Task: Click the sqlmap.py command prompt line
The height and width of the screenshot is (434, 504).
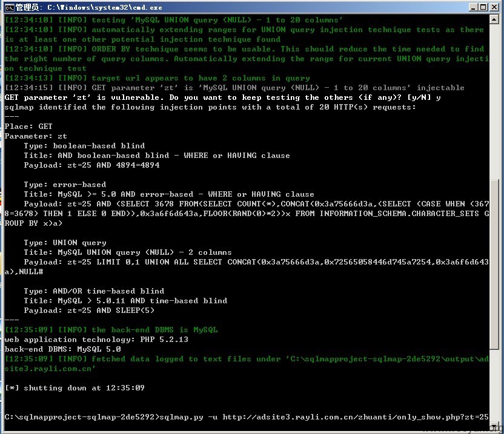Action: coord(247,417)
